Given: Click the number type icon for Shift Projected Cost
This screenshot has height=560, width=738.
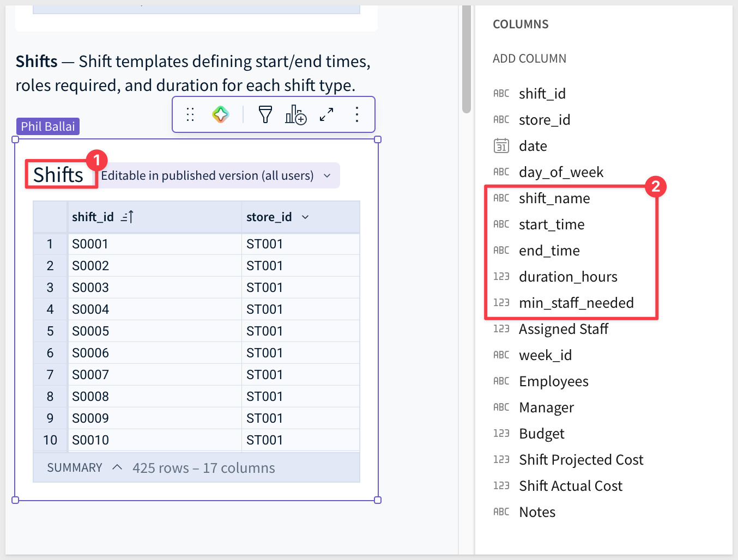Looking at the screenshot, I should (501, 460).
